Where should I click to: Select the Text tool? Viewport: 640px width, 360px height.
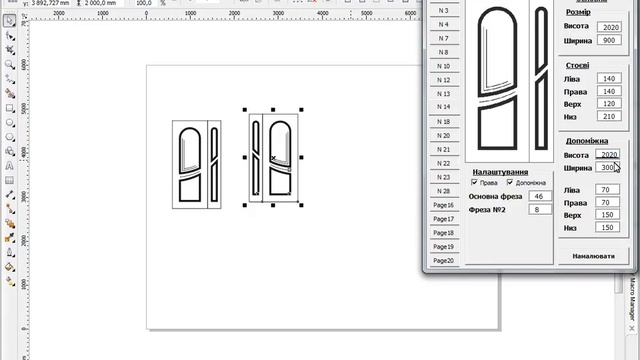9,166
